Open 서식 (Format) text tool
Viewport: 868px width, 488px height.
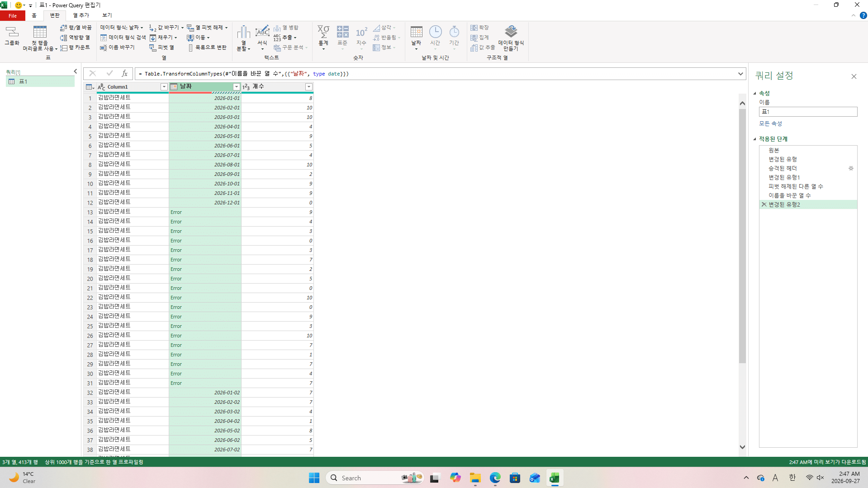click(262, 38)
